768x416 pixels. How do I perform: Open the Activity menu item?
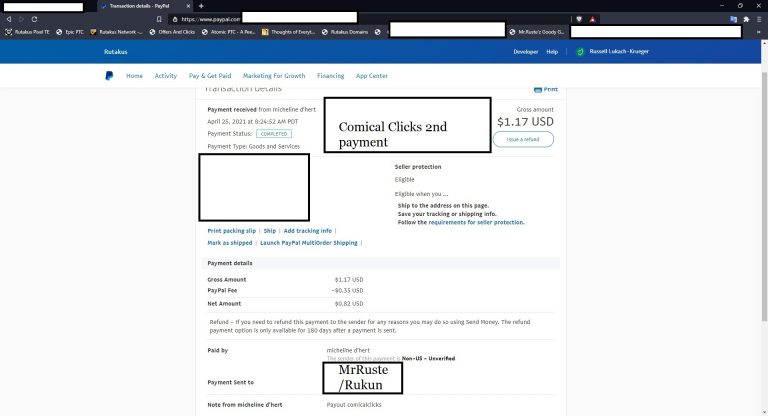(166, 75)
